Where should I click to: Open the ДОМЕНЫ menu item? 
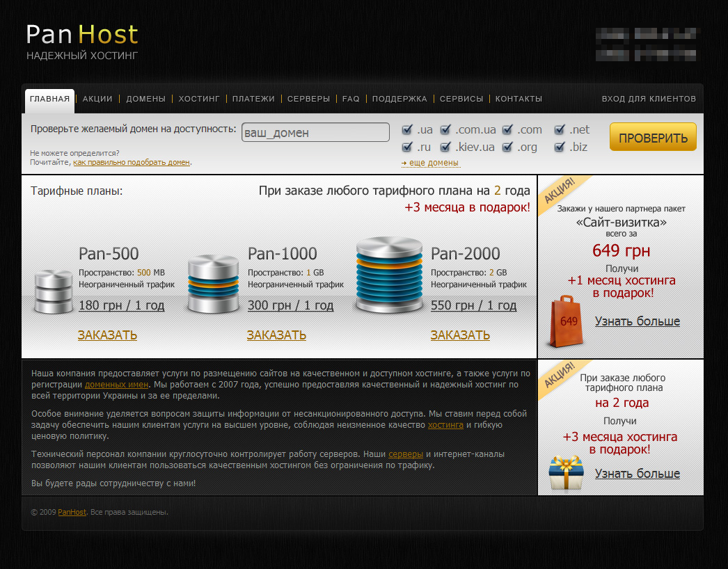point(145,99)
